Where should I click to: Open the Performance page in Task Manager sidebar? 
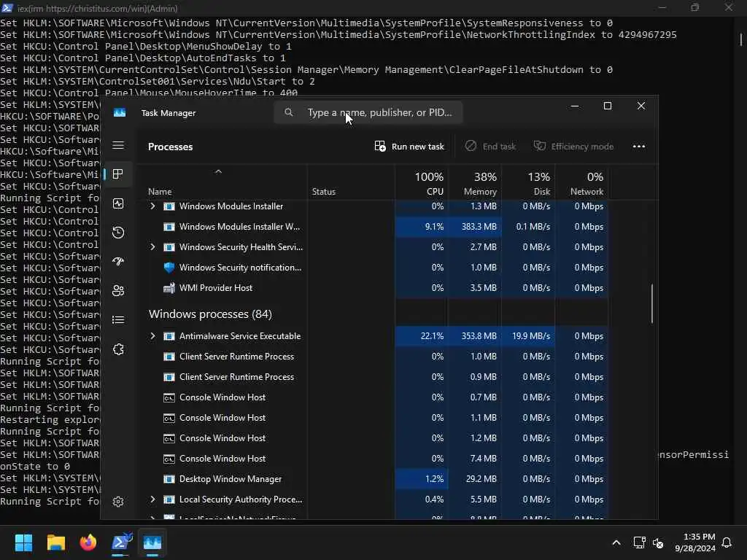(118, 203)
